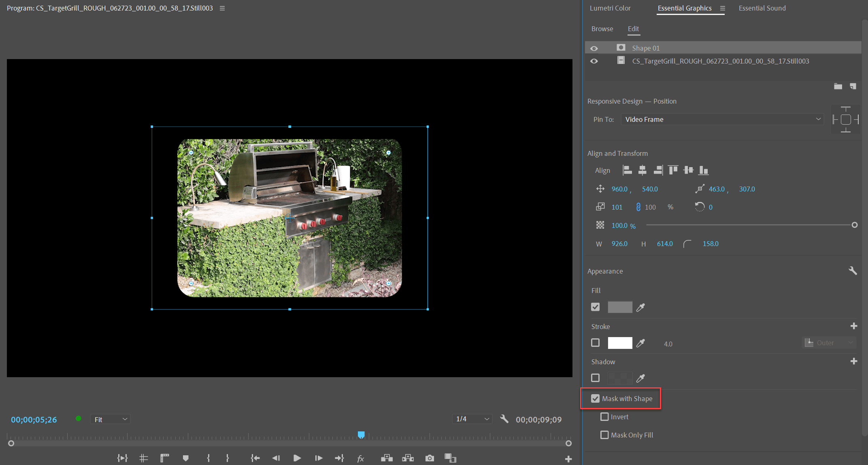Open the 1/4 playback resolution dropdown
The width and height of the screenshot is (868, 465).
472,419
